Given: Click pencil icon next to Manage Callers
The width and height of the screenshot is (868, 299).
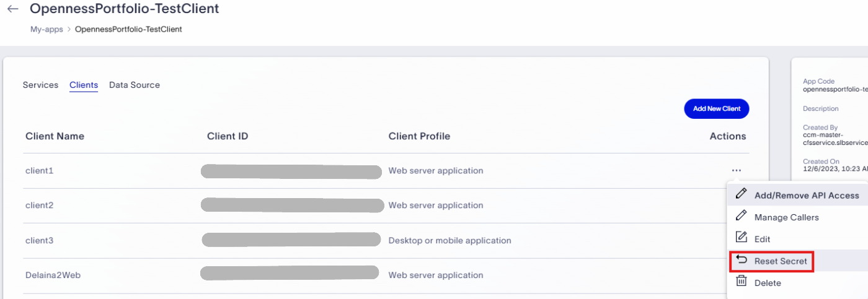Looking at the screenshot, I should point(741,216).
